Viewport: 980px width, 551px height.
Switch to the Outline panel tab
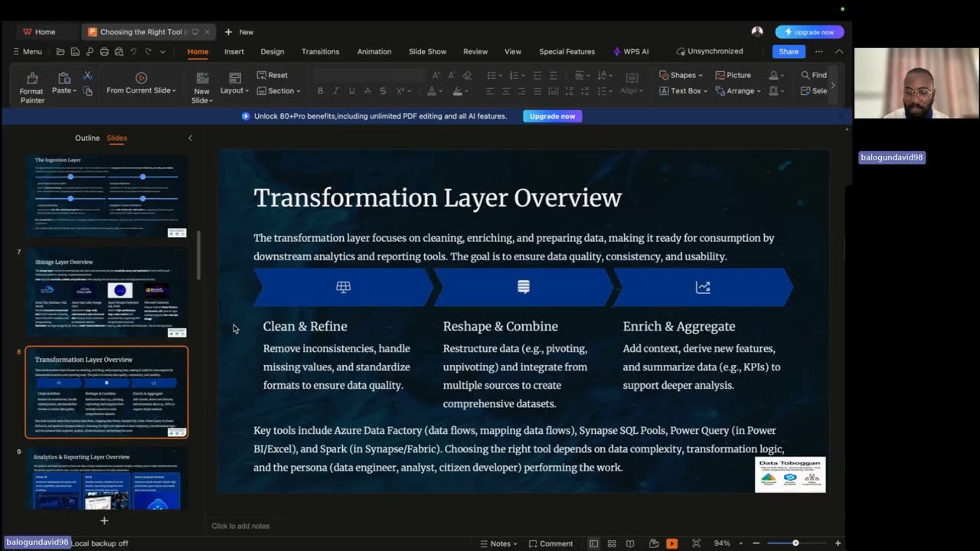[x=87, y=138]
